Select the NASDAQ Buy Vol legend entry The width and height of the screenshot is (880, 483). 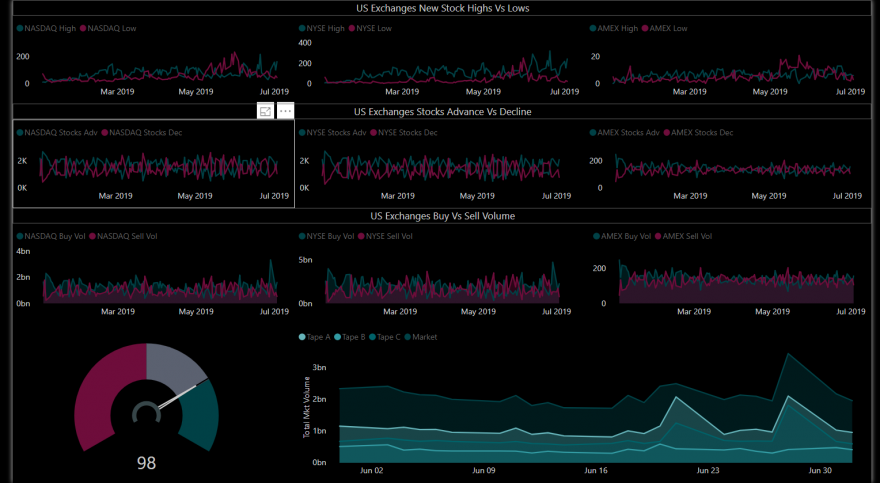51,236
